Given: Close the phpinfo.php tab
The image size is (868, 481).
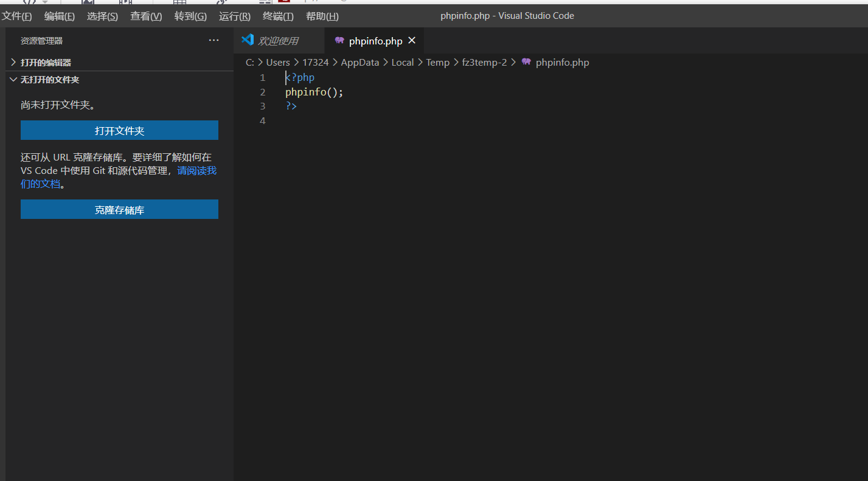Looking at the screenshot, I should pos(412,41).
